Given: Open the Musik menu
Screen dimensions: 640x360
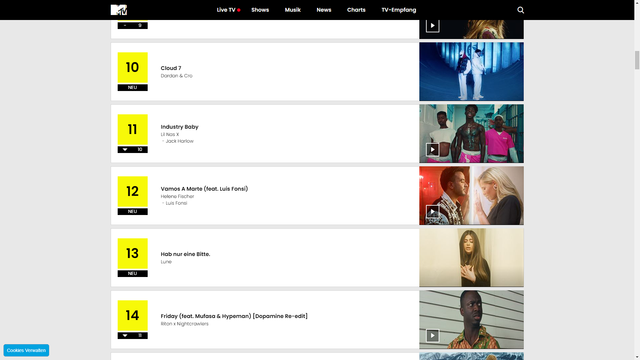Looking at the screenshot, I should 293,10.
